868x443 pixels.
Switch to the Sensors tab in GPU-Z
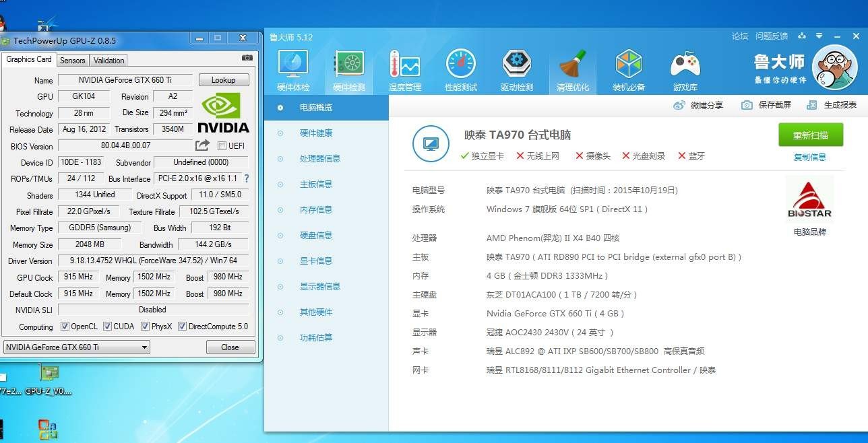[72, 60]
